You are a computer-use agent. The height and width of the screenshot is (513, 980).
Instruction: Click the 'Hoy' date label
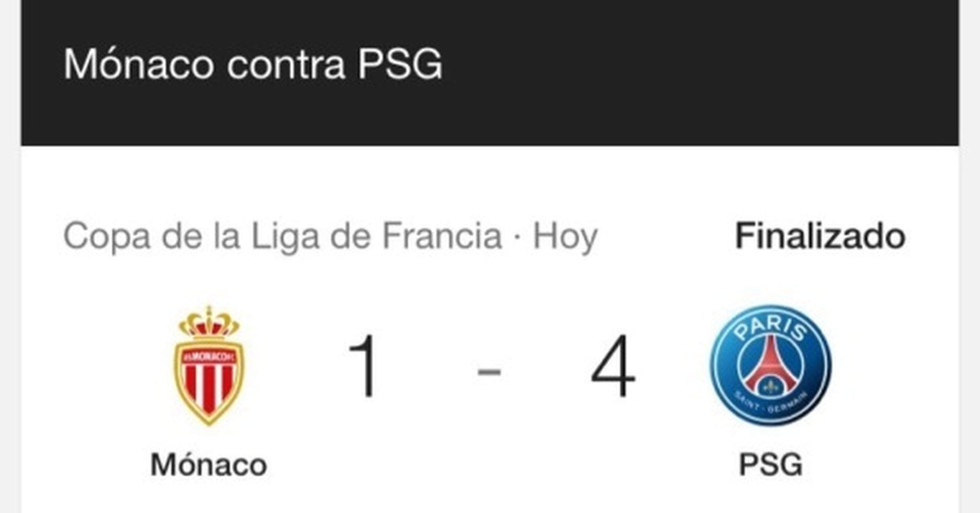(565, 237)
